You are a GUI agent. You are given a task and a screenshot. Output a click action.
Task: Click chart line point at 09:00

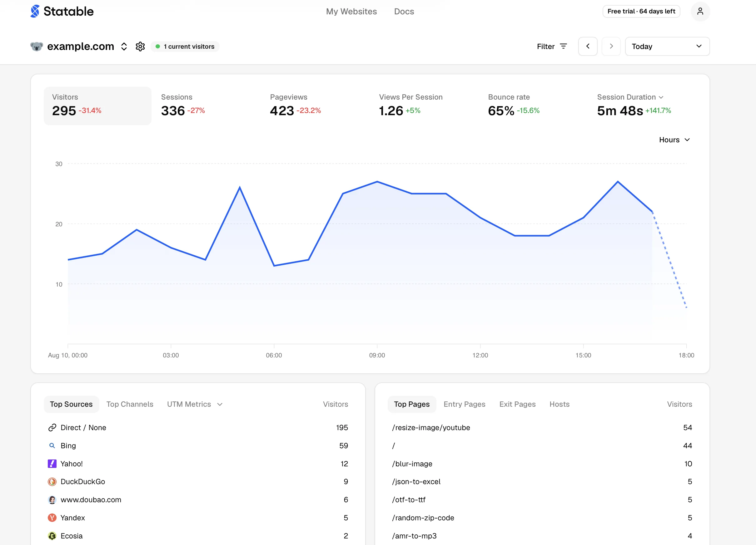pyautogui.click(x=377, y=182)
